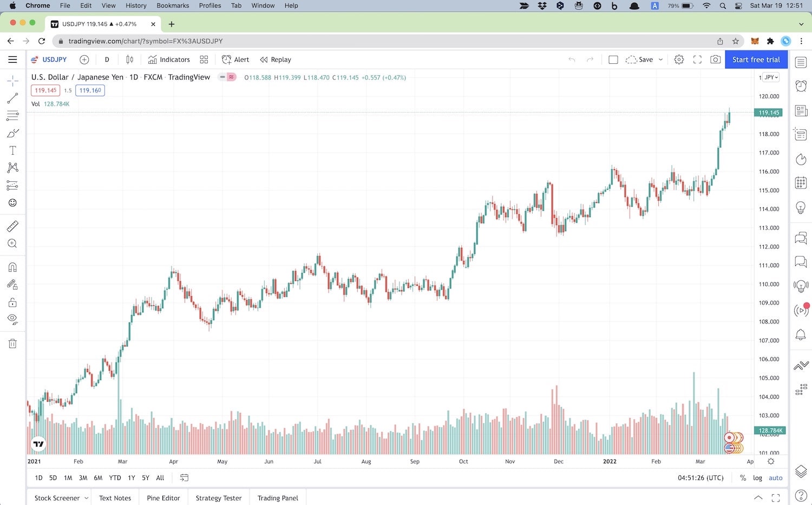Viewport: 812px width, 505px height.
Task: Select the 1M date range
Action: [x=68, y=478]
